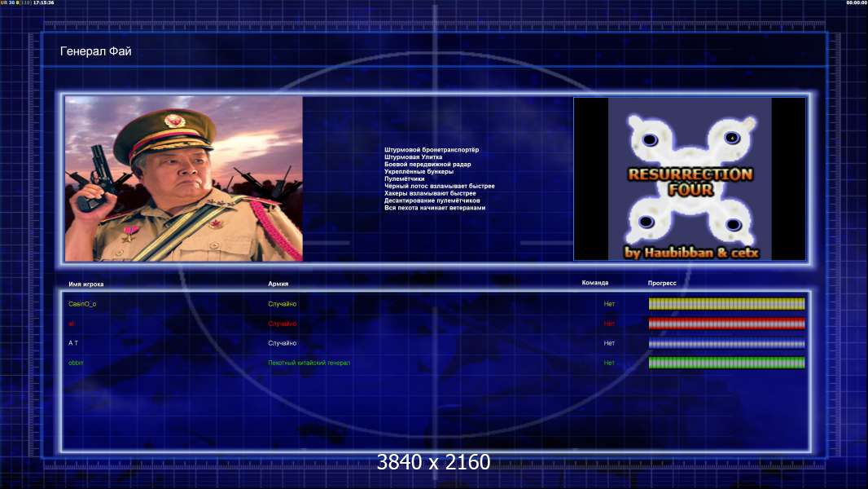Click the blue-white loading progress bar
The image size is (868, 489).
pyautogui.click(x=726, y=343)
